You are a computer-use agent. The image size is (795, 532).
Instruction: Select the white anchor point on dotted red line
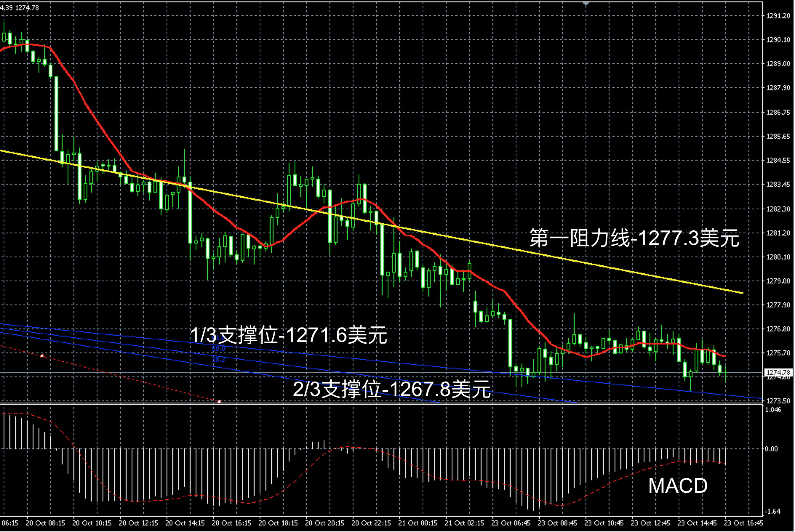[42, 356]
